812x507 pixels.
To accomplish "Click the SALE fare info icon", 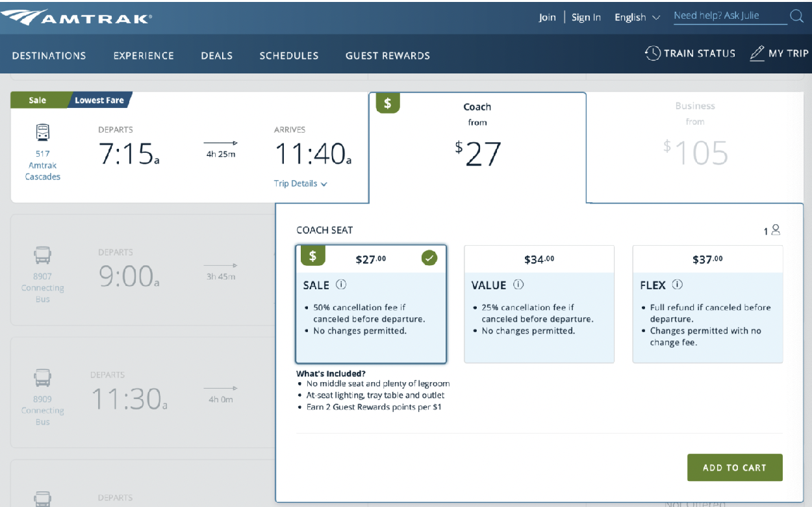I will click(x=342, y=285).
